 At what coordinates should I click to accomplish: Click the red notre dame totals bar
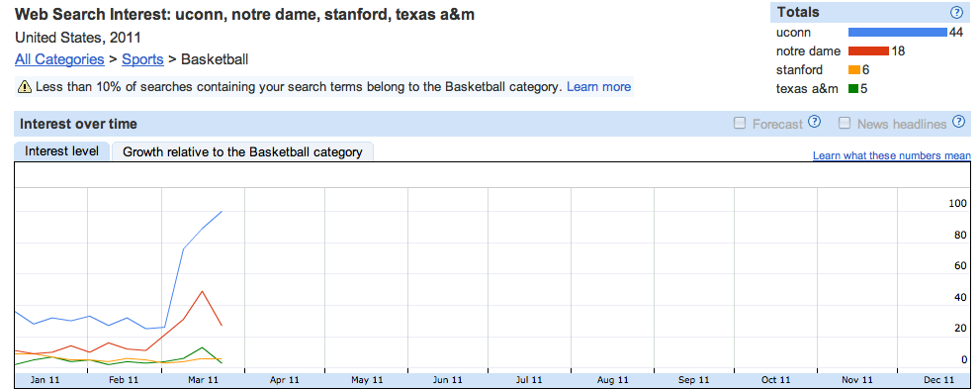[x=868, y=51]
